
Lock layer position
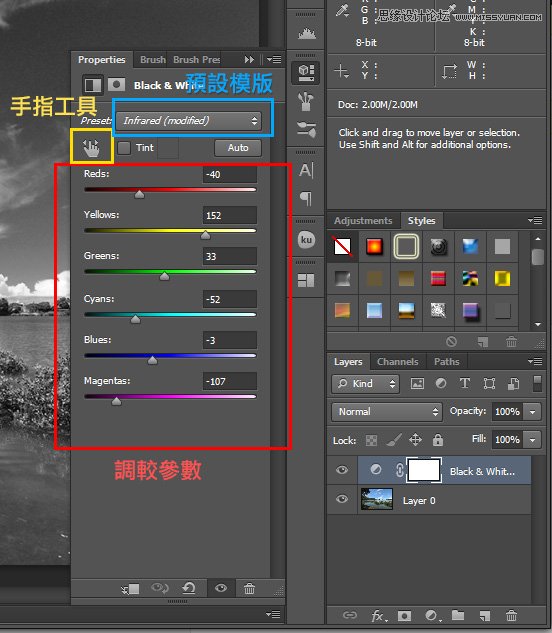(416, 440)
